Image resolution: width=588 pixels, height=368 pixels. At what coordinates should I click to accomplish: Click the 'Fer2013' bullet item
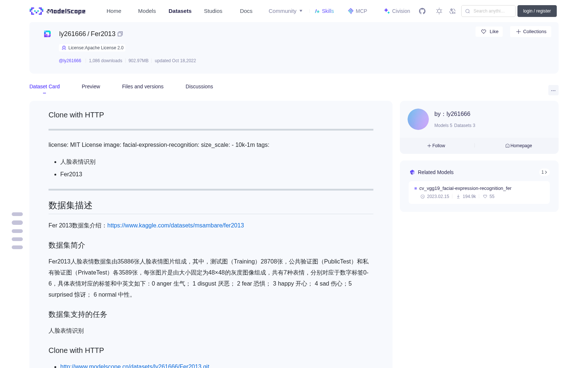[x=71, y=174]
